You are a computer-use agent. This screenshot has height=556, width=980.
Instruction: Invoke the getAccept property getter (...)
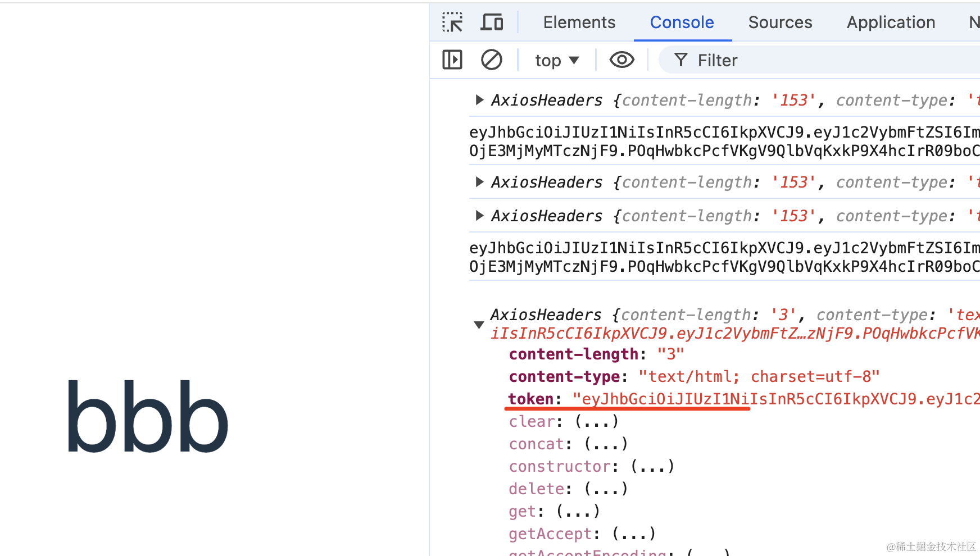pos(634,534)
